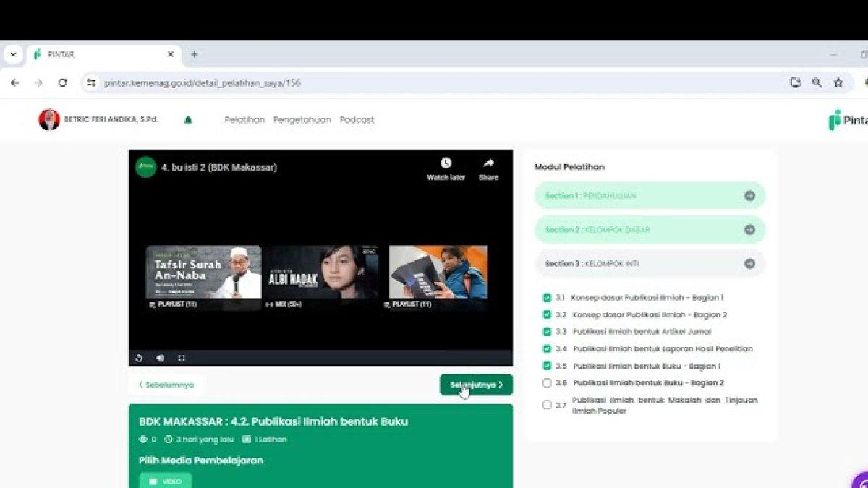Expand Section 2 KELOMPOK DASAR module
Viewport: 868px width, 488px height.
[x=749, y=230]
